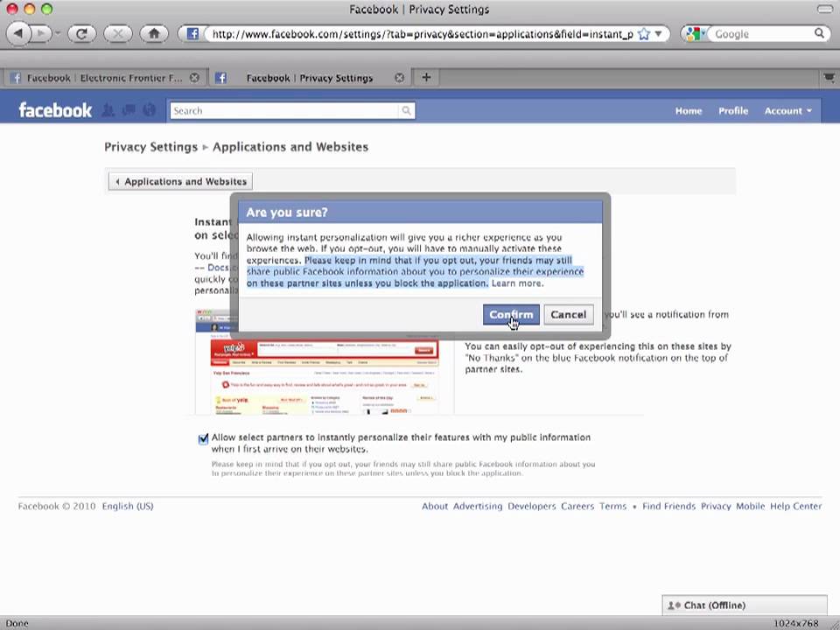Open the Privacy footer link

(x=716, y=507)
